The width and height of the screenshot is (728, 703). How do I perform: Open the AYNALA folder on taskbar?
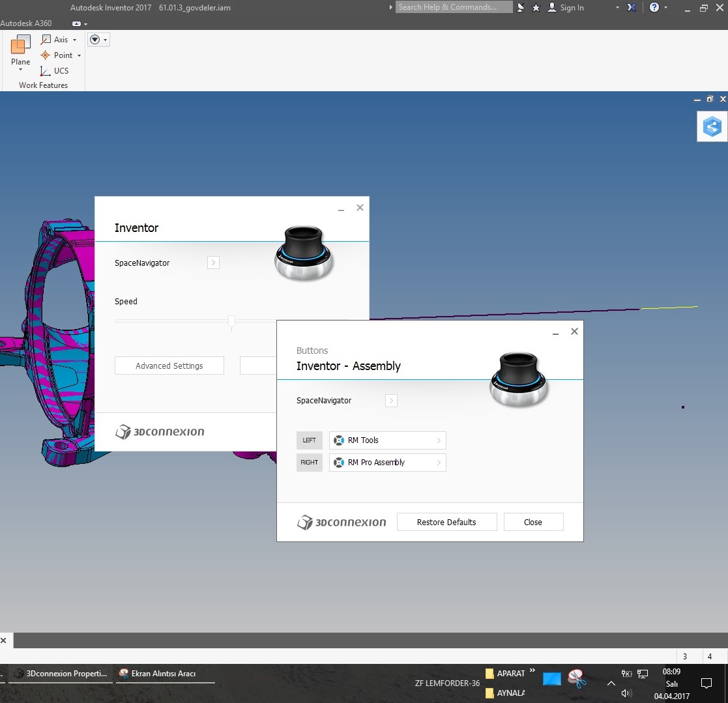(x=504, y=693)
